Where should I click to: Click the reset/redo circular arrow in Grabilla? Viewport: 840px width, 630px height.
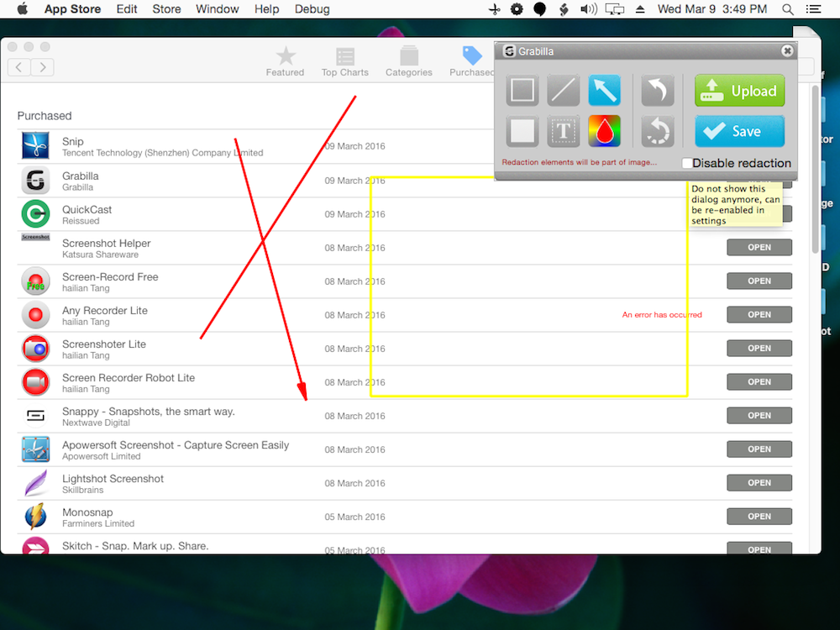[x=658, y=131]
